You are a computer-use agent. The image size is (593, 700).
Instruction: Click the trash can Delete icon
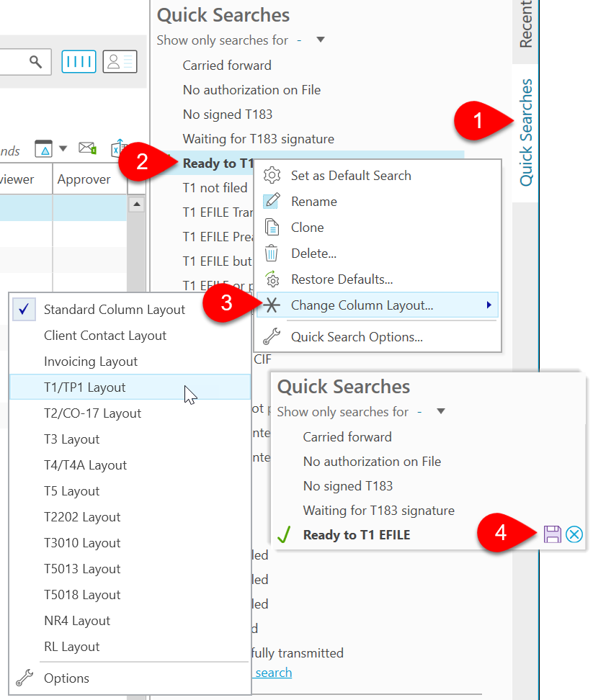point(271,253)
